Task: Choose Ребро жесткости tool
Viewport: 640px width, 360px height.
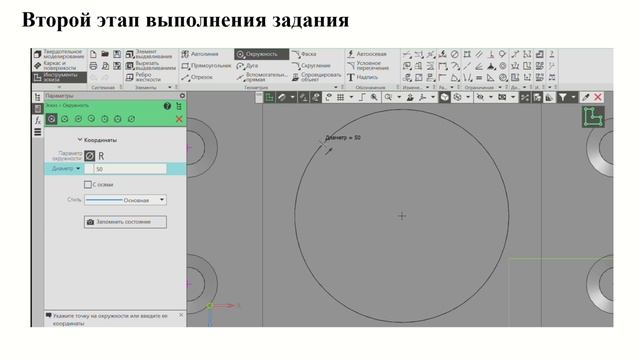Action: (144, 77)
